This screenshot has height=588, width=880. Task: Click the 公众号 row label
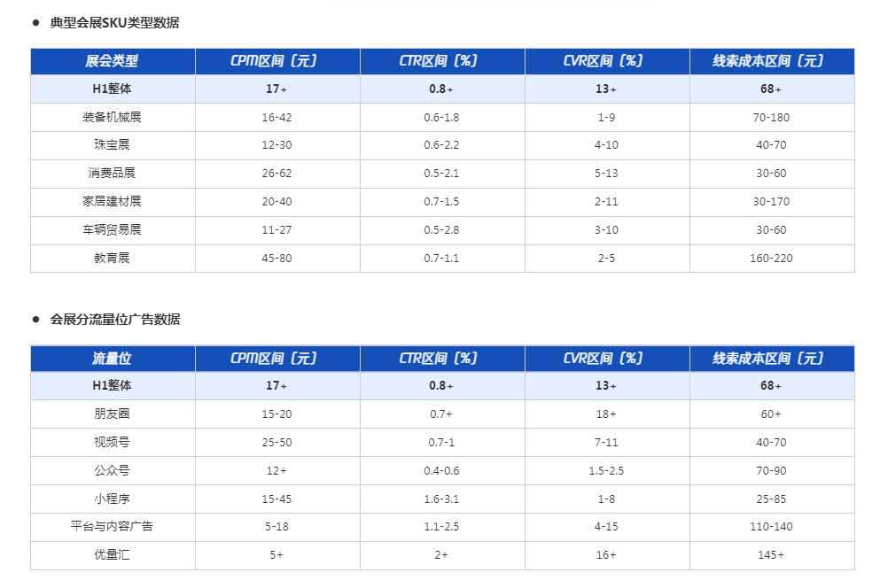[x=112, y=470]
